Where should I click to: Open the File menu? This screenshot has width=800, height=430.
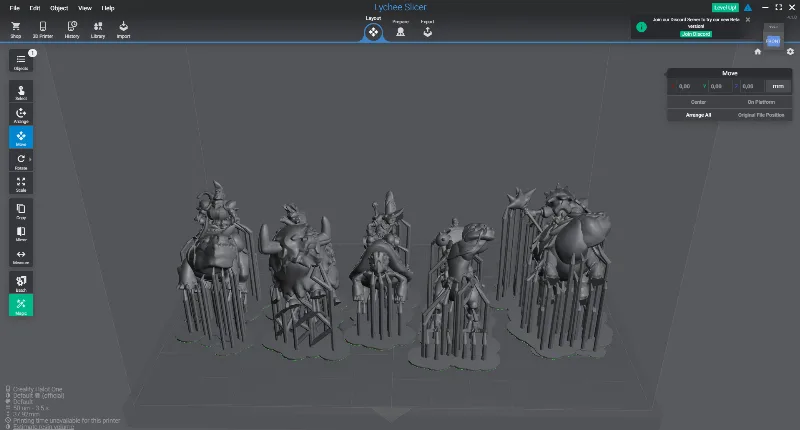click(14, 8)
